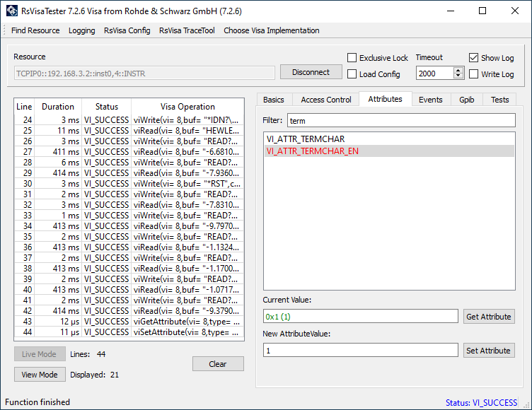Click the Function finished status text
This screenshot has width=532, height=410.
pyautogui.click(x=37, y=402)
